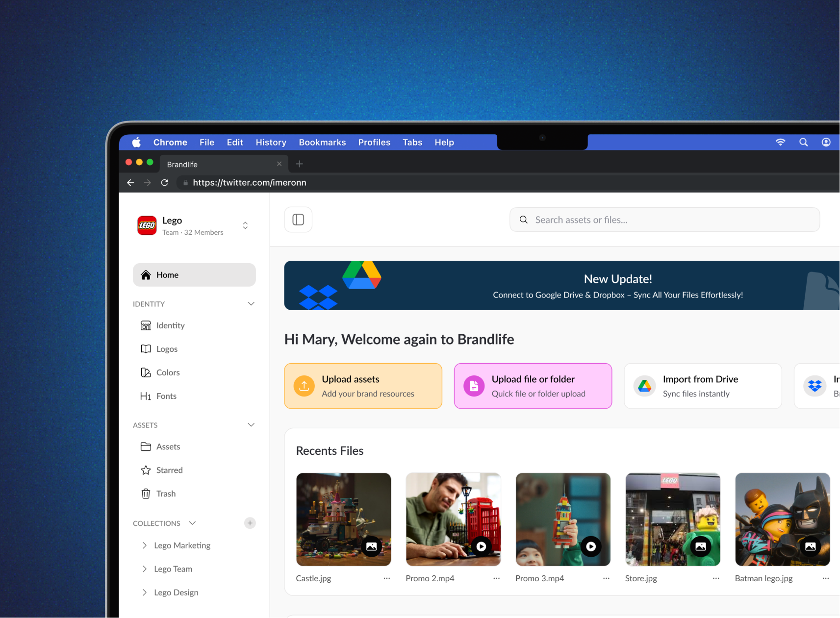This screenshot has height=618, width=840.
Task: Click the macOS Spotlight search icon
Action: click(x=803, y=142)
